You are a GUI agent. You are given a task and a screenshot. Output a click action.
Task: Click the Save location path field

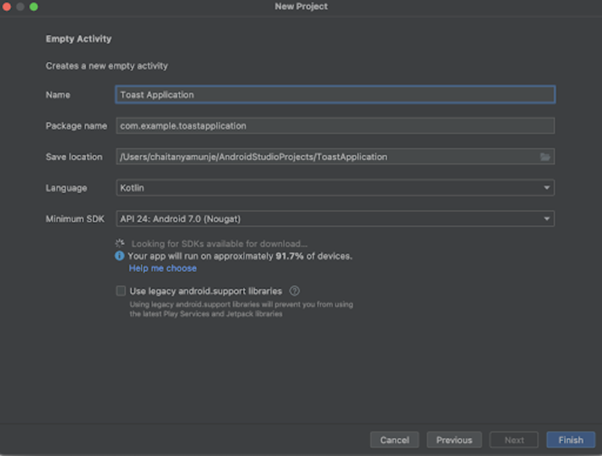point(325,157)
